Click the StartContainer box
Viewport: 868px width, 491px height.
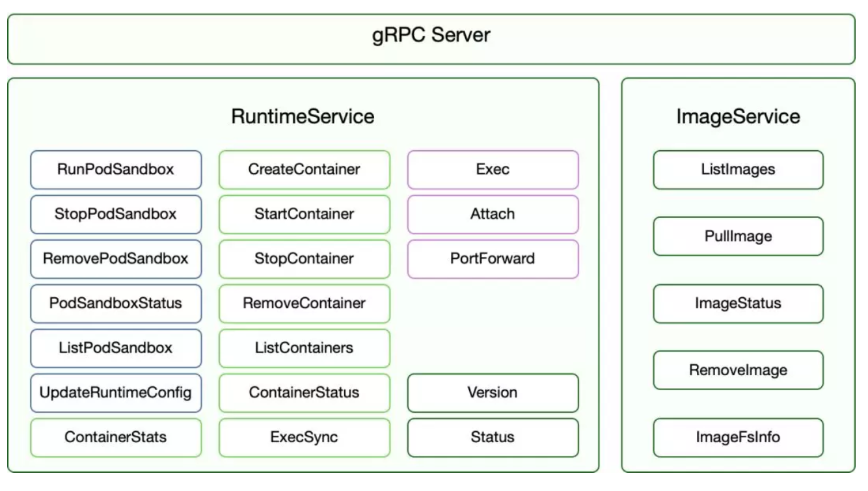[304, 214]
